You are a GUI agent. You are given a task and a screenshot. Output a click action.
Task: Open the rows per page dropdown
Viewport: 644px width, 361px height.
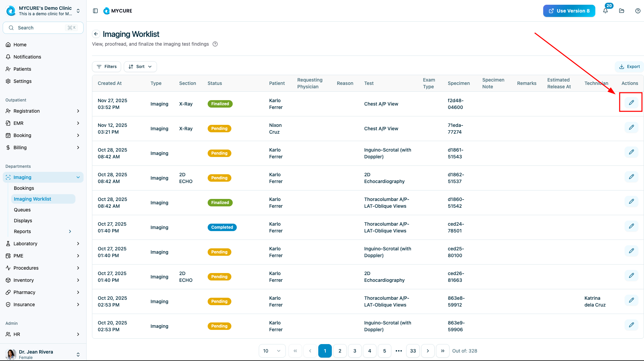pos(272,351)
